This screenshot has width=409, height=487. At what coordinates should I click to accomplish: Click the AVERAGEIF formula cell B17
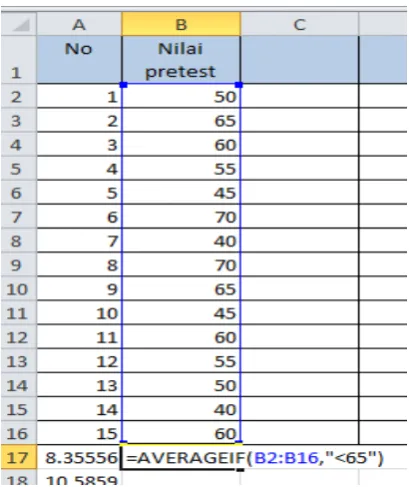tap(181, 457)
